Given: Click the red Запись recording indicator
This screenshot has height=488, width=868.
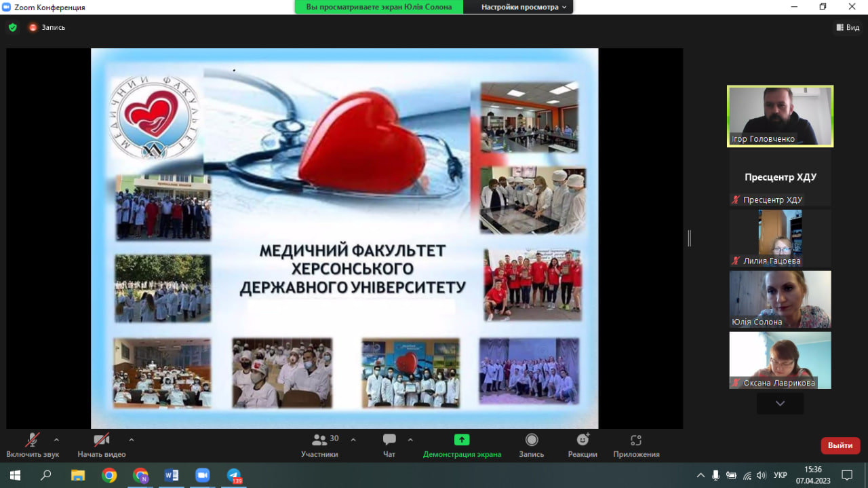Looking at the screenshot, I should 47,28.
